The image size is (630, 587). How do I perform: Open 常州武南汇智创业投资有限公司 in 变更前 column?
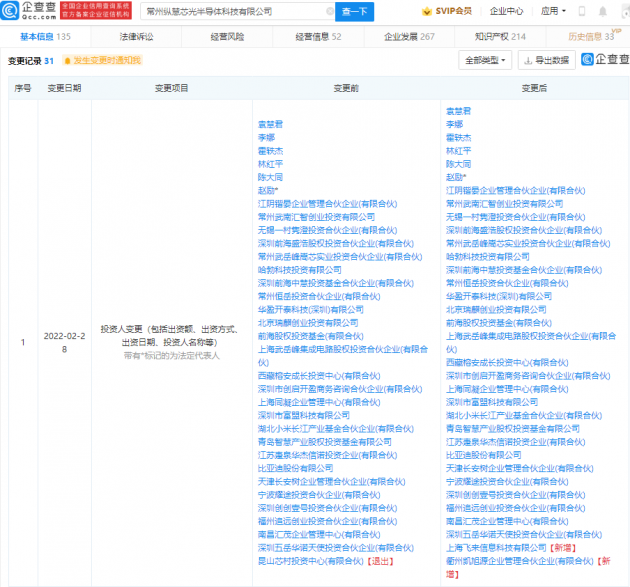tap(316, 217)
